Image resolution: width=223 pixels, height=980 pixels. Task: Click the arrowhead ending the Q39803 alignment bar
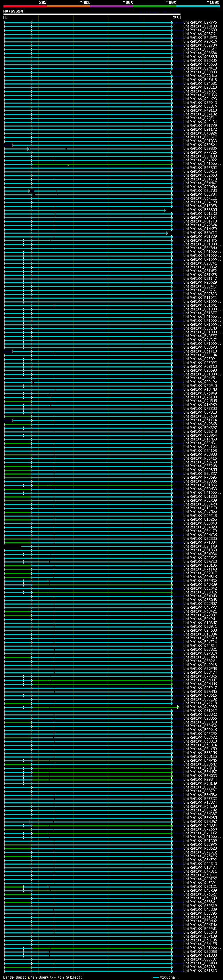pyautogui.click(x=171, y=72)
